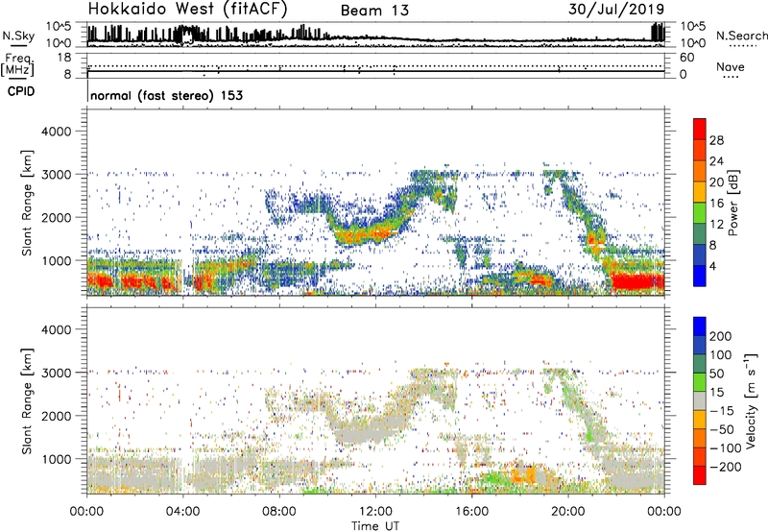Screen dimensions: 768x532
Task: Click the orange velocity patch near 18:00
Action: (523, 475)
